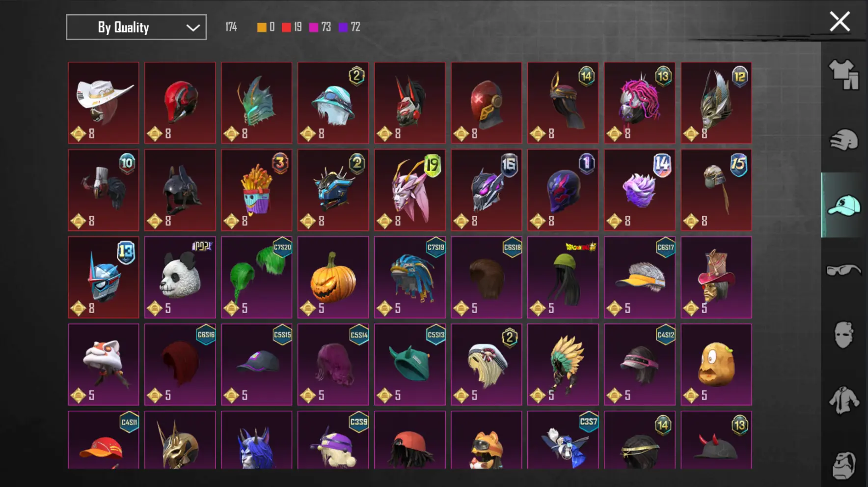Screen dimensions: 868x487
Task: Select the cap headwear category icon
Action: click(844, 205)
